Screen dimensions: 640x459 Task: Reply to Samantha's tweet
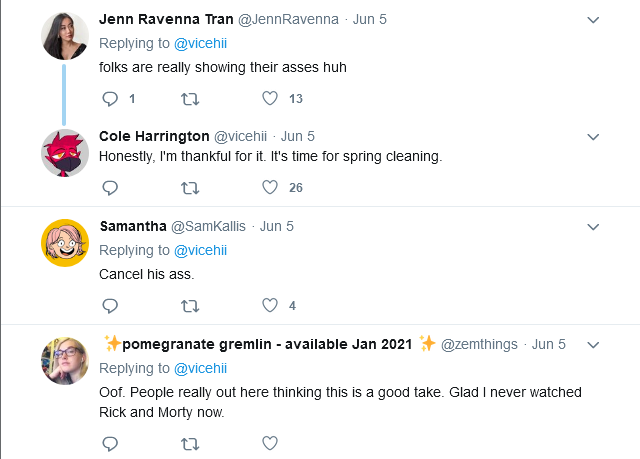(x=110, y=306)
